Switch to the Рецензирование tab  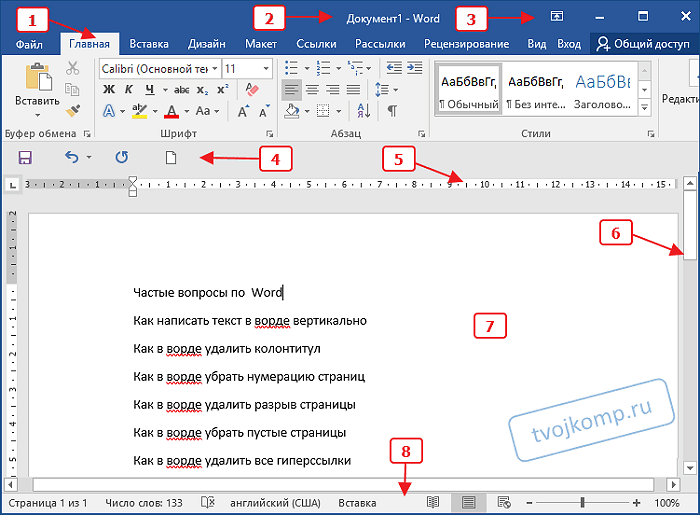tap(467, 44)
